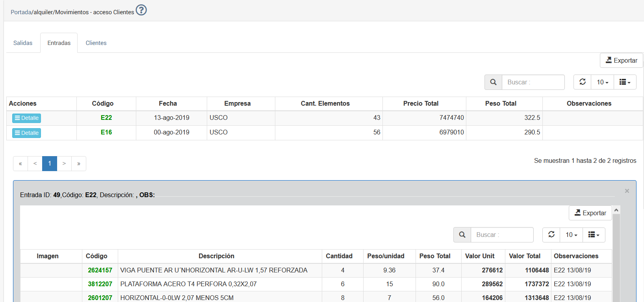Export the detail items table
This screenshot has height=302, width=644.
pyautogui.click(x=590, y=213)
